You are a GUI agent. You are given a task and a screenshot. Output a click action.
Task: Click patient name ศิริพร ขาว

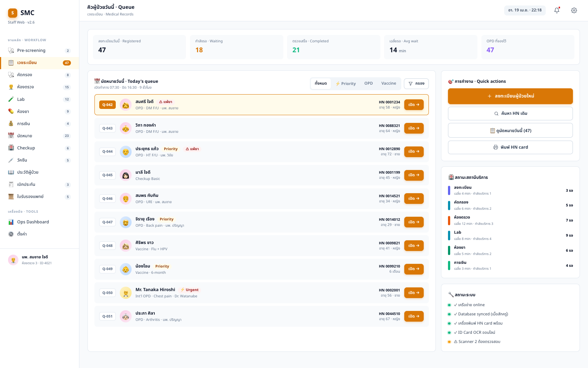pyautogui.click(x=144, y=243)
